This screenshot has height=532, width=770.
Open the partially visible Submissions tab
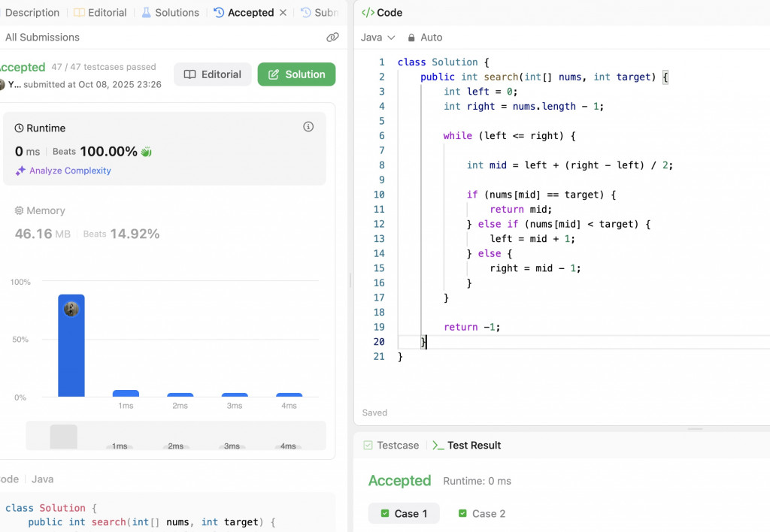coord(320,12)
